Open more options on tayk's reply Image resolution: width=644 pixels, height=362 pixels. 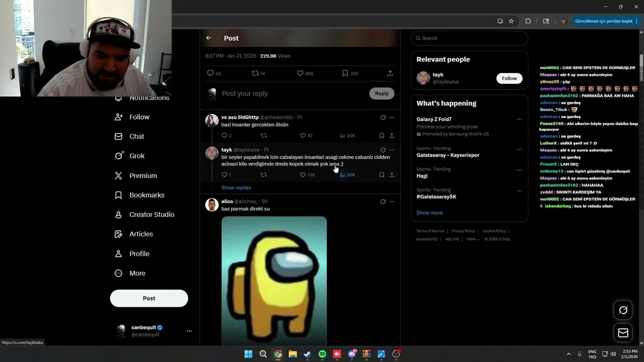[x=392, y=150]
